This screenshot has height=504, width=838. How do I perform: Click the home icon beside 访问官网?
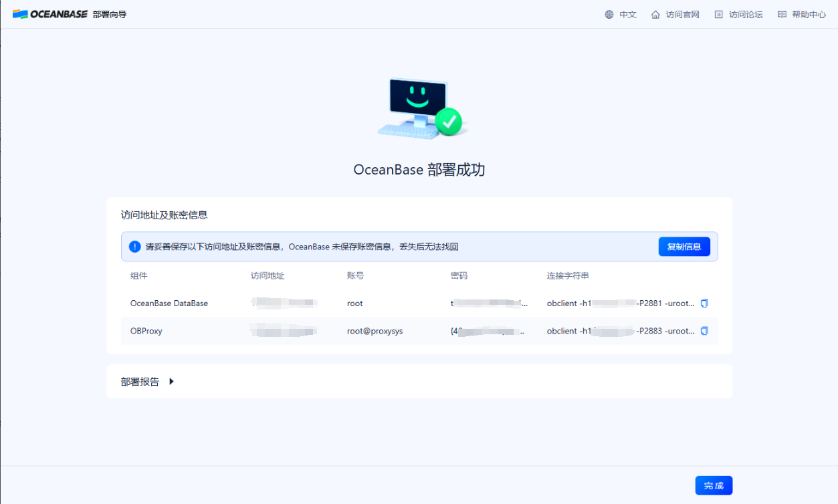point(654,14)
